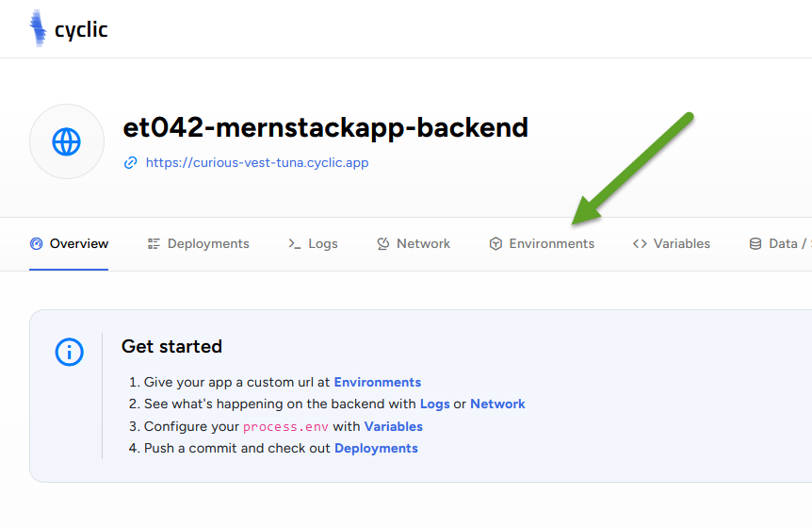The height and width of the screenshot is (528, 812).
Task: Click the Cyclic logo in the header
Action: click(69, 29)
